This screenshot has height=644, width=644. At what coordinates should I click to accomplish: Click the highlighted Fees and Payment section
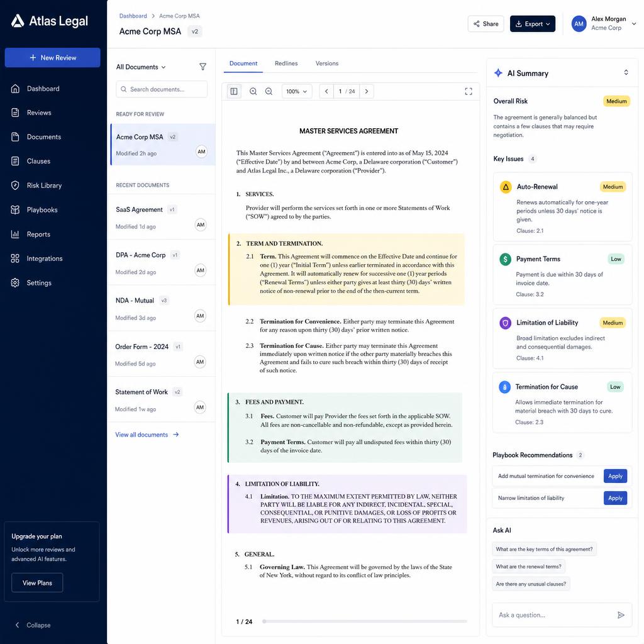point(345,428)
